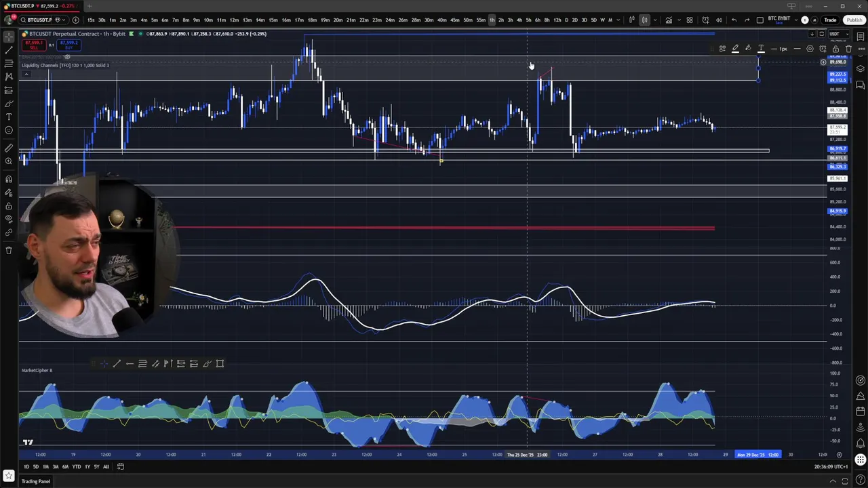Click the text color T icon in drawing toolbar
The height and width of the screenshot is (488, 868).
tap(761, 49)
